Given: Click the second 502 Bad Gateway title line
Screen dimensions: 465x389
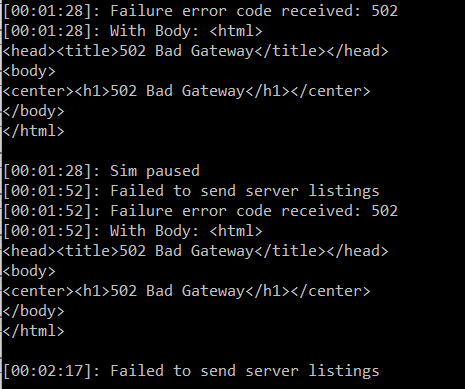Looking at the screenshot, I should click(x=195, y=251).
